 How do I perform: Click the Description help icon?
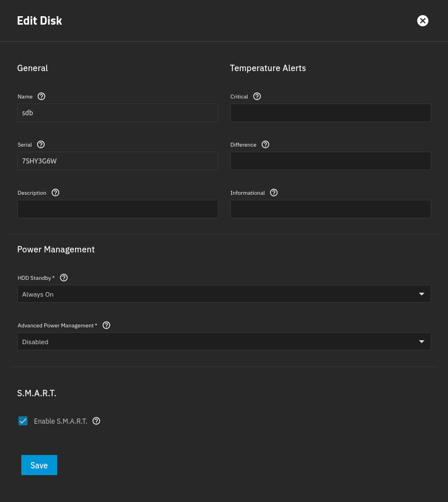(55, 193)
